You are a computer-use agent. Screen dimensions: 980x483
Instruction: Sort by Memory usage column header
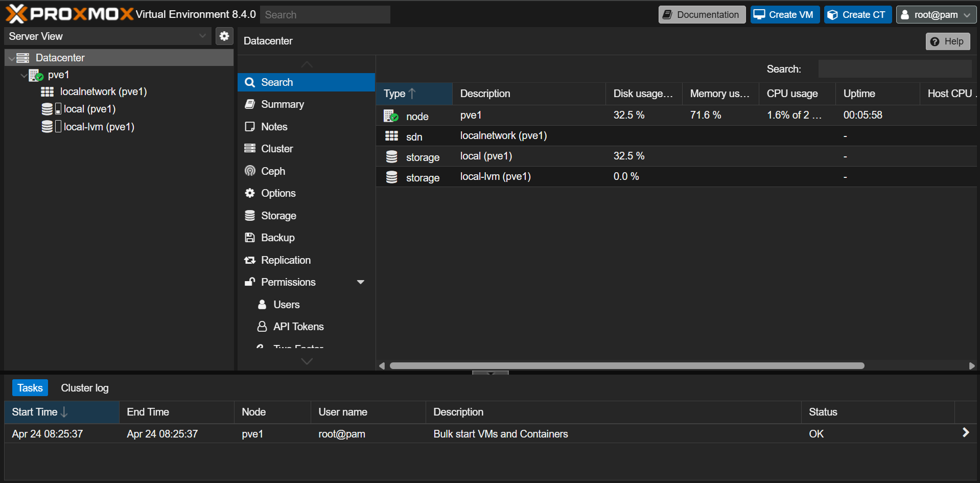720,94
